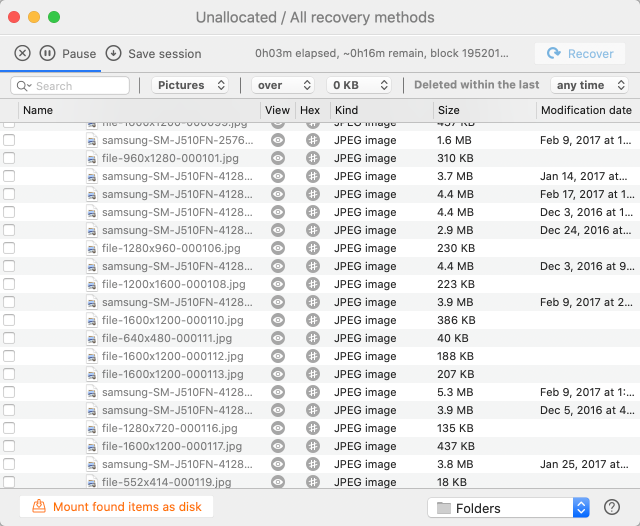The height and width of the screenshot is (526, 640).
Task: Open hex view for file-1280x960-000106.jpg
Action: point(313,248)
